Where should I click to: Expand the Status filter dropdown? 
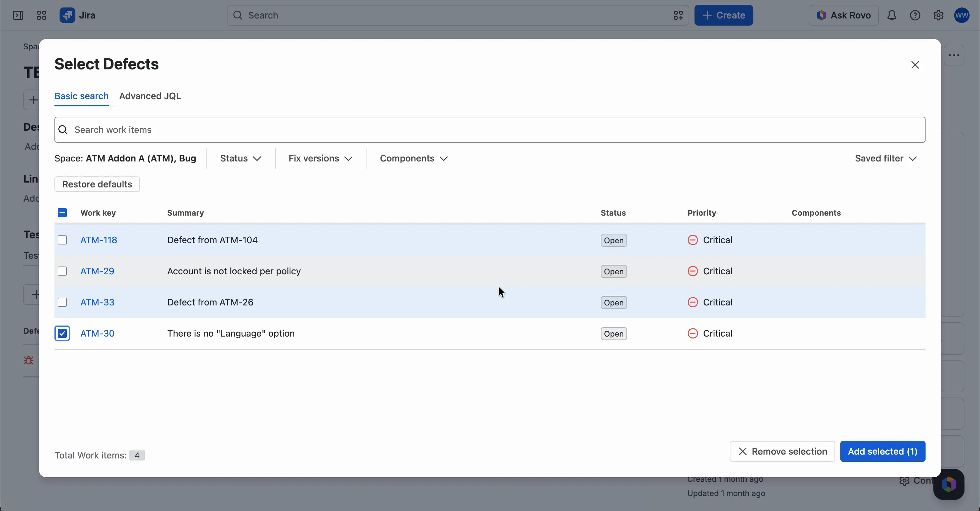point(240,158)
